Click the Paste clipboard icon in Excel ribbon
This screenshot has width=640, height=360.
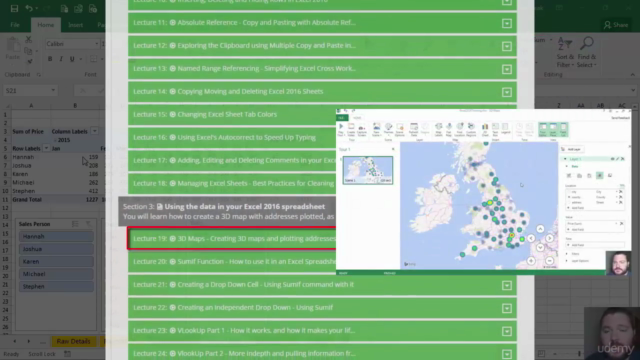click(x=13, y=45)
